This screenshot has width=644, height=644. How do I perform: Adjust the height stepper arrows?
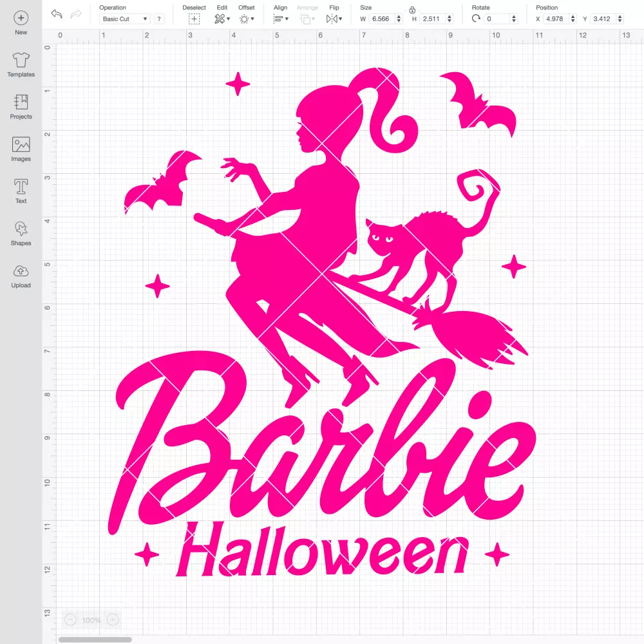450,19
